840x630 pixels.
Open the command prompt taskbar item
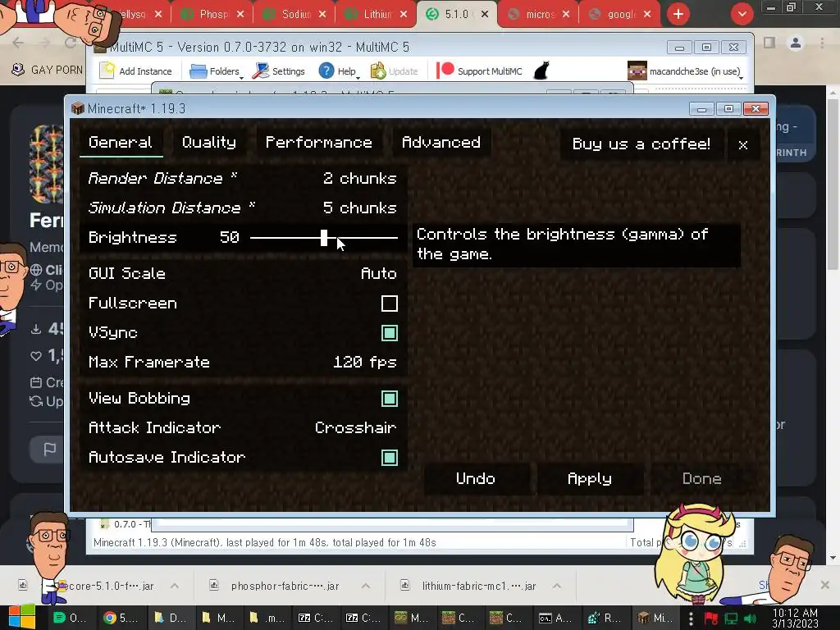555,618
